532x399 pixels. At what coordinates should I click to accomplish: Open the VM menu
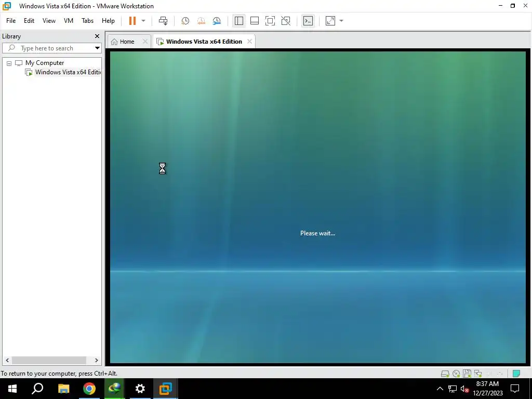click(69, 21)
